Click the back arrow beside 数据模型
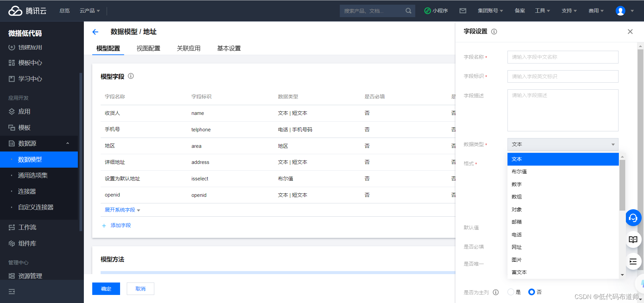The image size is (644, 303). [x=95, y=32]
